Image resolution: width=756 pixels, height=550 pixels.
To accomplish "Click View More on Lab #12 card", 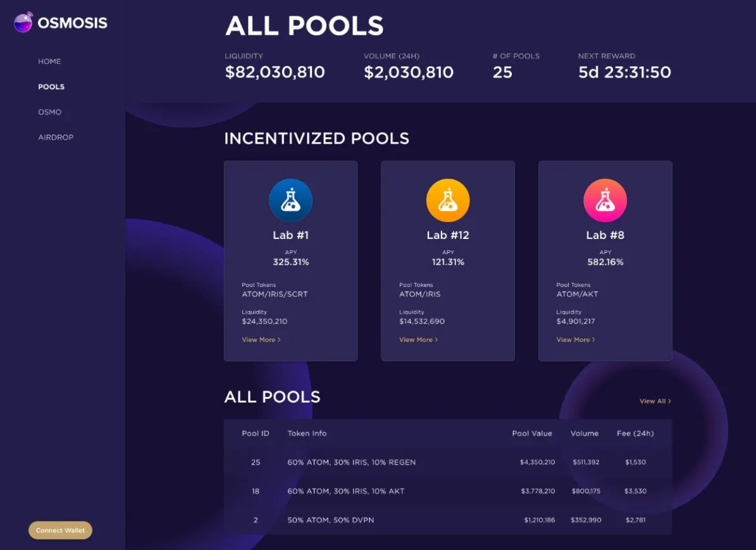I will click(418, 339).
